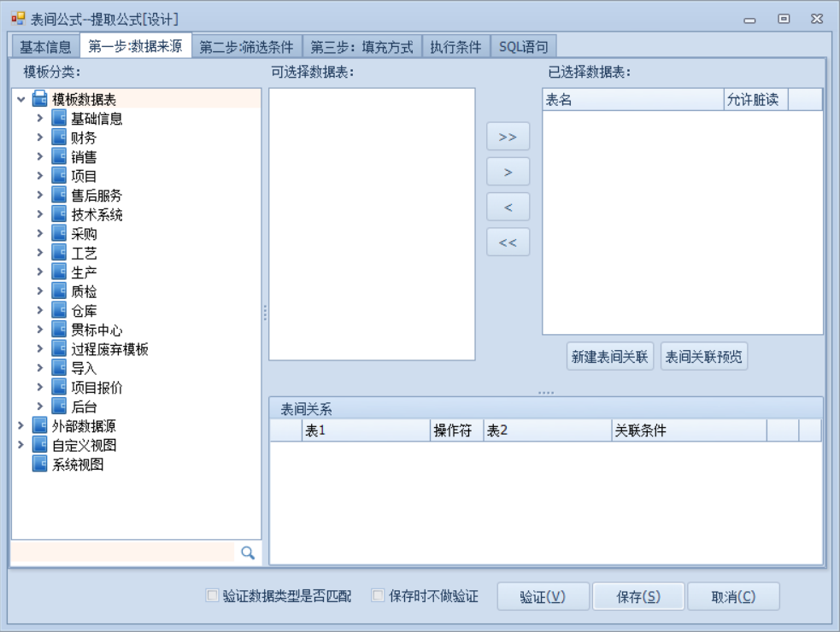Select the 系统视图 node icon

pos(40,464)
